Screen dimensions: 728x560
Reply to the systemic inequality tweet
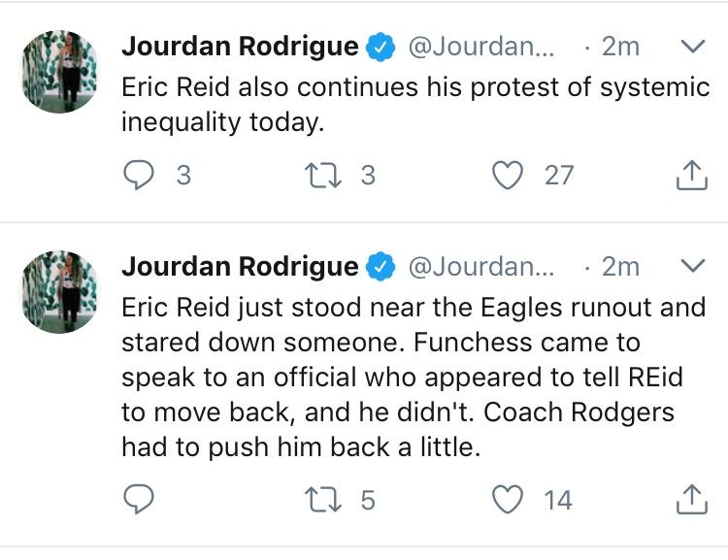[x=141, y=175]
